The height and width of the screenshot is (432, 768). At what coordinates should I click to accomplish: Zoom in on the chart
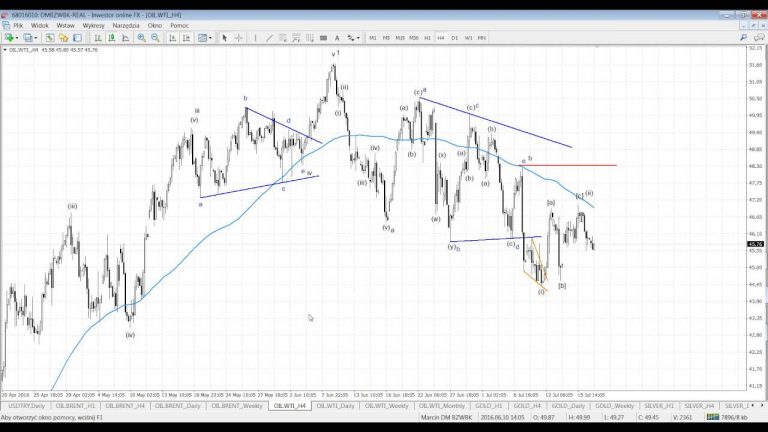point(142,38)
